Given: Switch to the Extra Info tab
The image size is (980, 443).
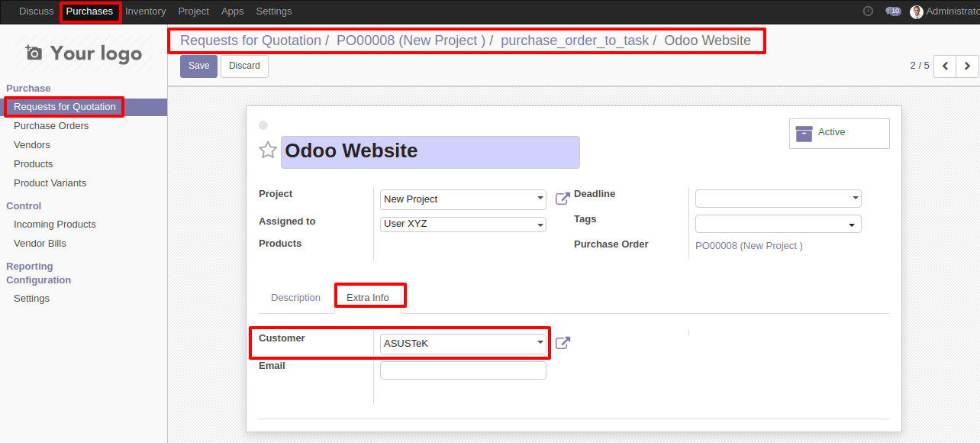Looking at the screenshot, I should coord(368,298).
